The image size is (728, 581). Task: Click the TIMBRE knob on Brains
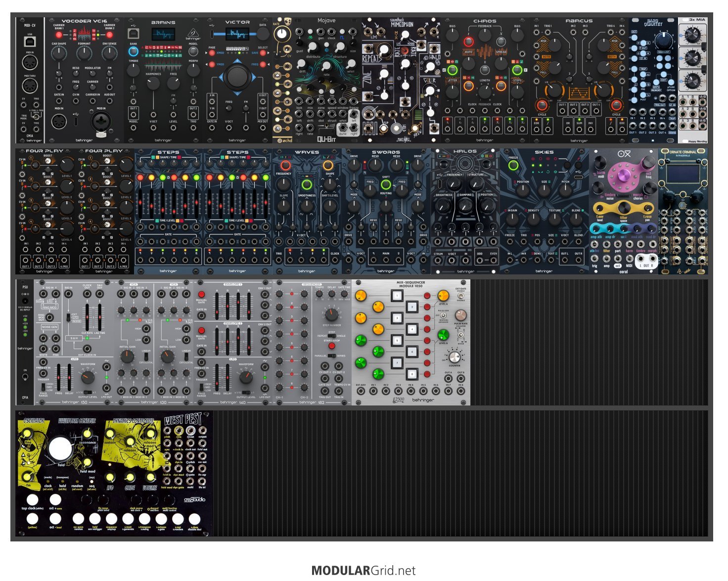133,70
